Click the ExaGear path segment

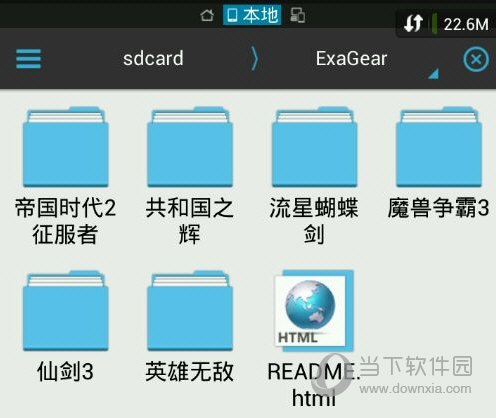351,59
